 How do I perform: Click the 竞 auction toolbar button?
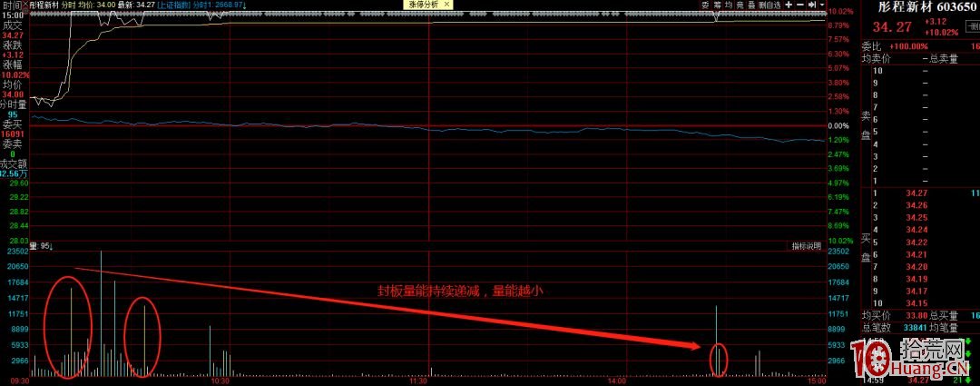point(740,5)
